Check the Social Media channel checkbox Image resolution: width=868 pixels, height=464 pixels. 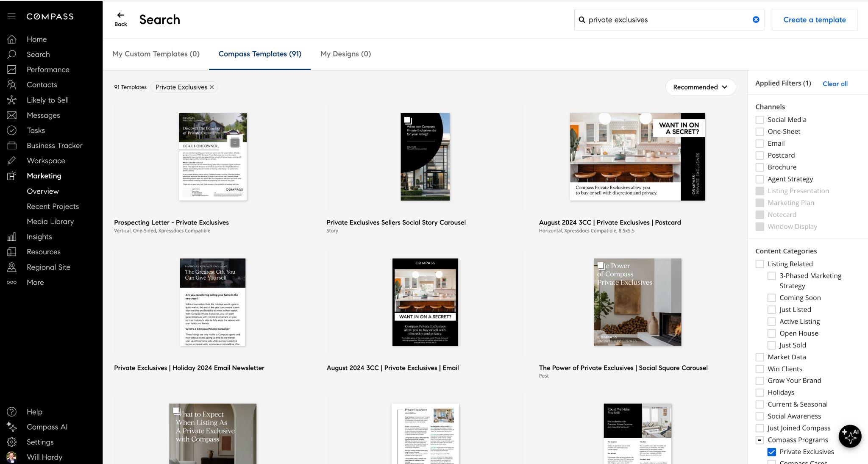pos(759,120)
